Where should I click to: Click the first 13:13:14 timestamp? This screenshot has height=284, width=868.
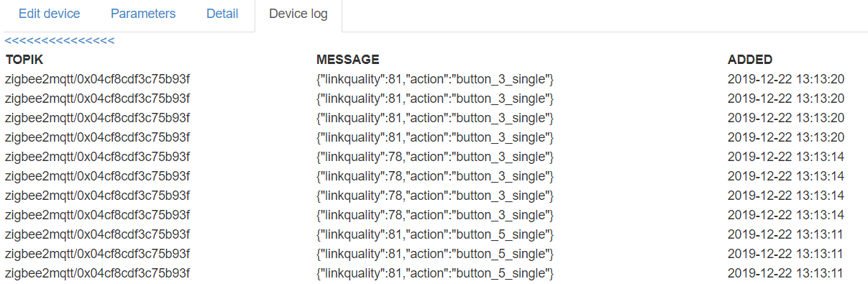[786, 157]
